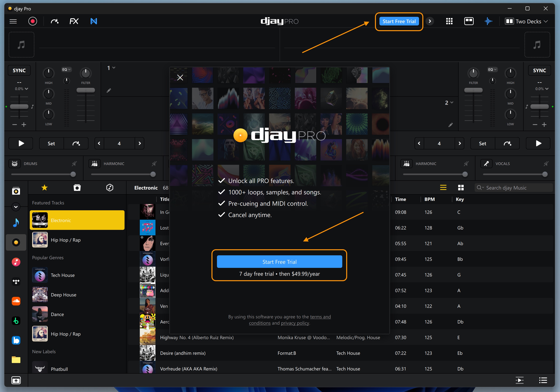Viewport: 560px width, 392px height.
Task: Expand the deck 1 selector chevron
Action: pos(114,68)
